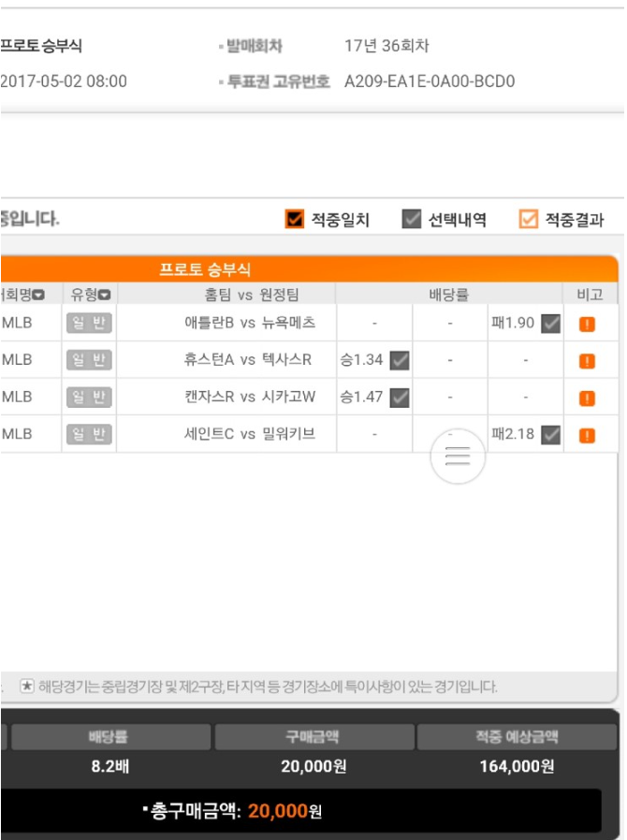627x840 pixels.
Task: Click the star icon in the footnote
Action: pyautogui.click(x=27, y=687)
